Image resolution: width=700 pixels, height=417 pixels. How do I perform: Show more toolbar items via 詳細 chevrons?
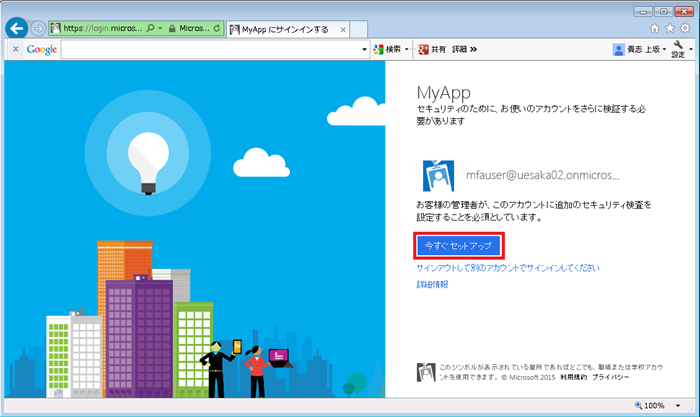[465, 50]
